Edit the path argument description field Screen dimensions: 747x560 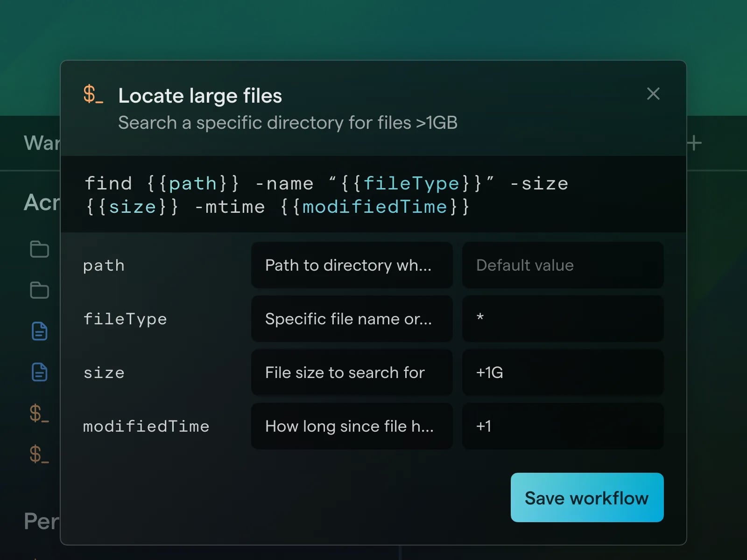352,265
